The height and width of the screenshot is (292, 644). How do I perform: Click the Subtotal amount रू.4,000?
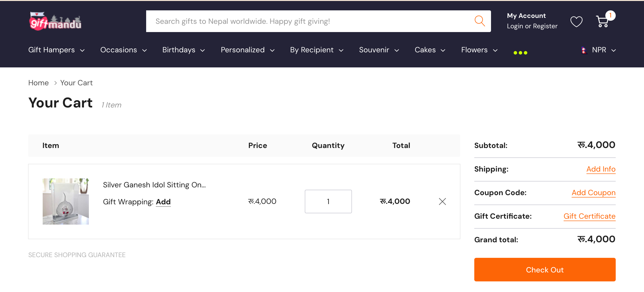pyautogui.click(x=596, y=145)
